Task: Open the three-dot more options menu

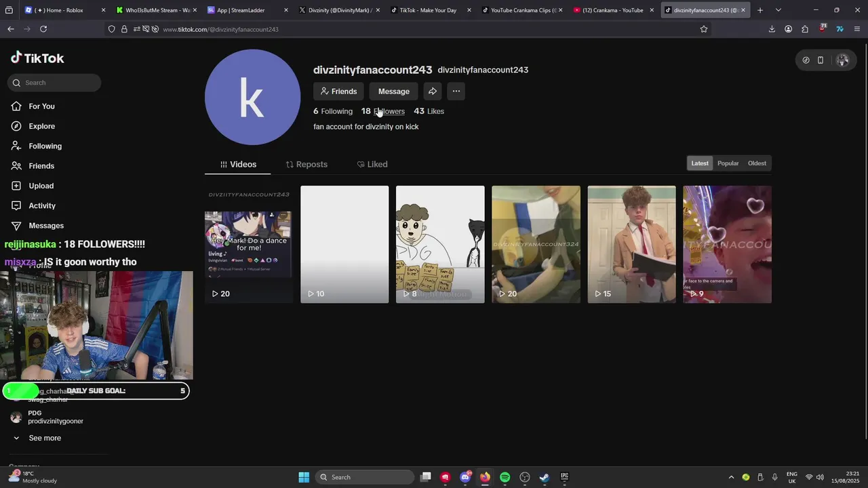Action: [456, 91]
